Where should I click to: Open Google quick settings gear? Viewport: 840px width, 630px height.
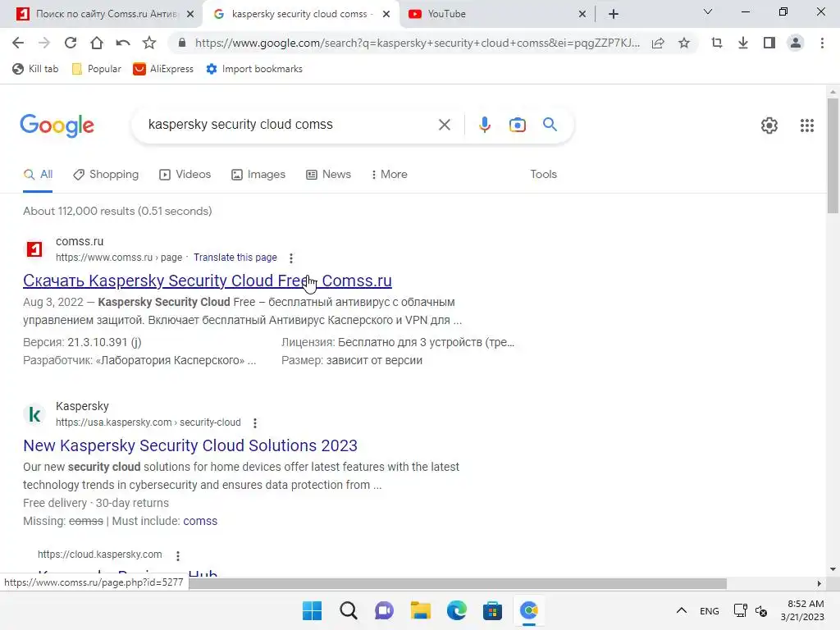tap(769, 126)
